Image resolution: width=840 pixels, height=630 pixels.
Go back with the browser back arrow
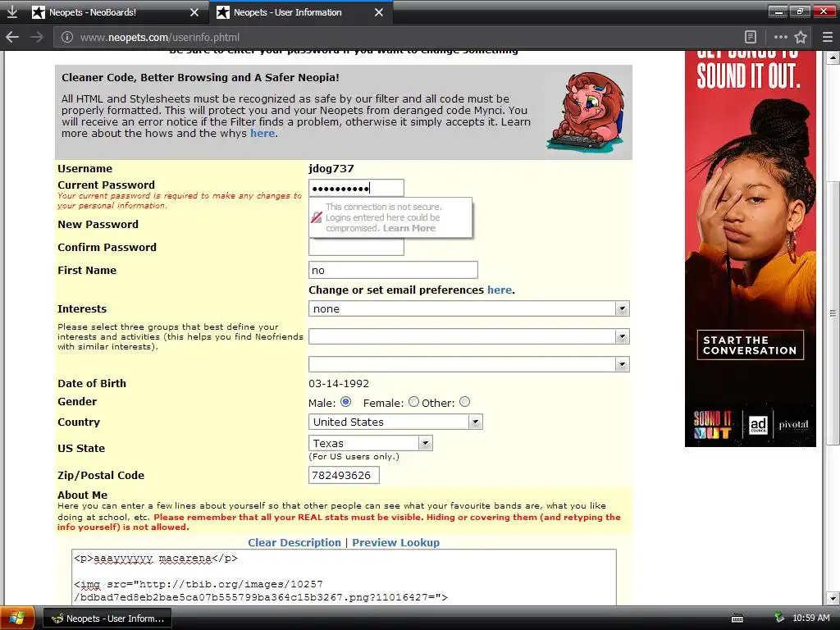click(x=11, y=37)
